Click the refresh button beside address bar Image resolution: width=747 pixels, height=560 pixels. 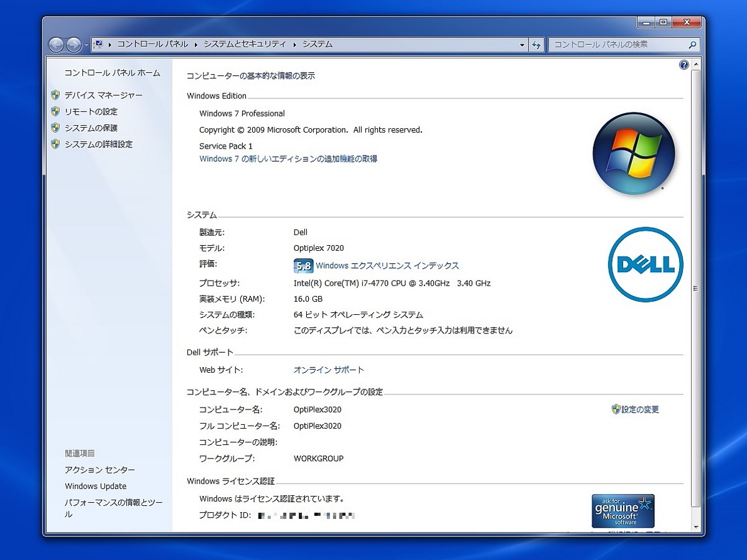tap(537, 45)
